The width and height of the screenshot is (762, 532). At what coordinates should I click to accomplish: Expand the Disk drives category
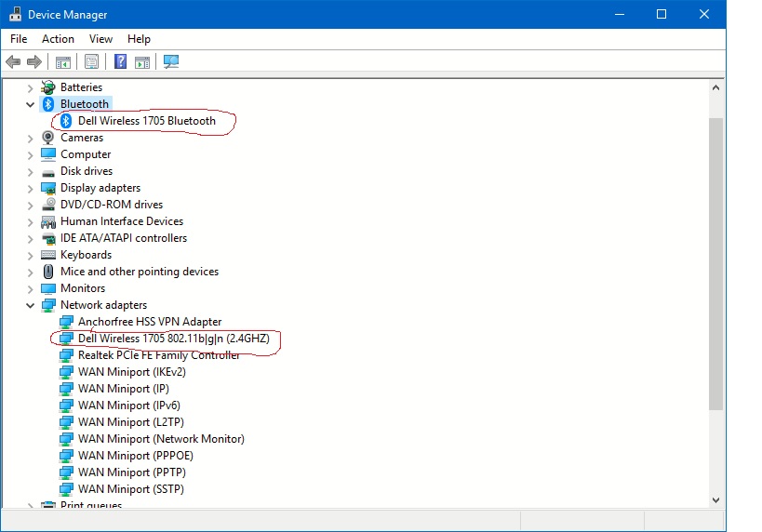(x=30, y=172)
